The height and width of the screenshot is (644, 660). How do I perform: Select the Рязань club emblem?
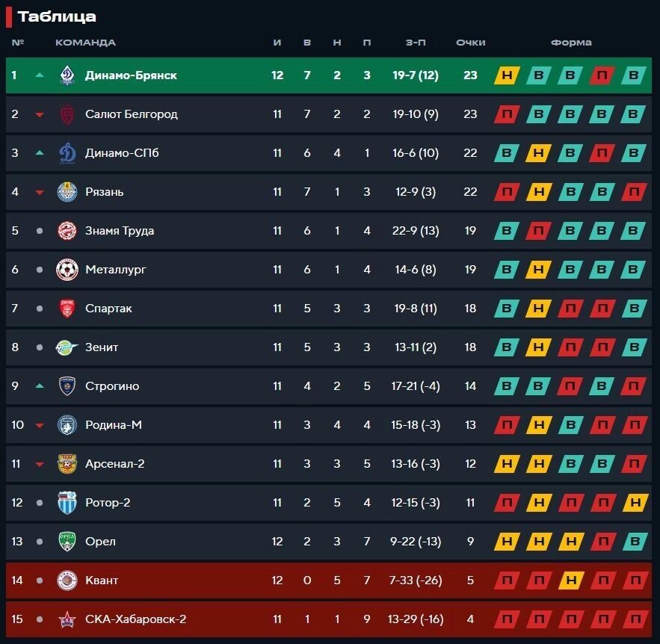pos(67,192)
